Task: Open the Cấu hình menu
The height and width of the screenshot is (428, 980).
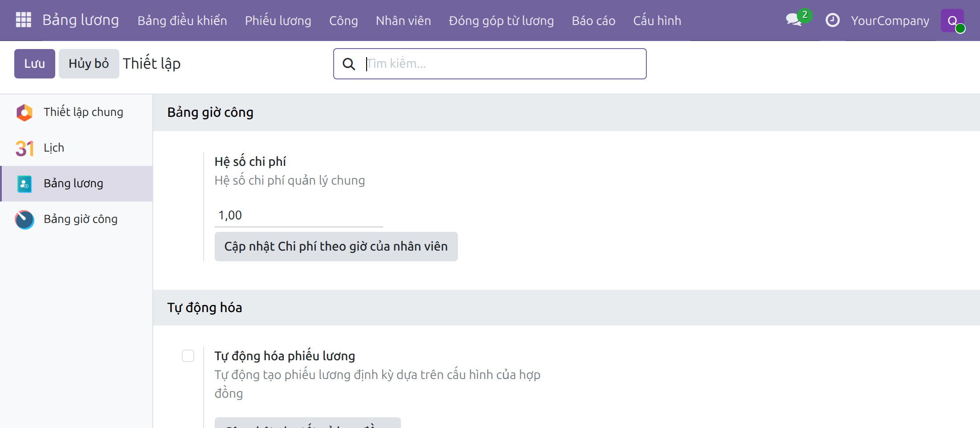Action: [657, 21]
